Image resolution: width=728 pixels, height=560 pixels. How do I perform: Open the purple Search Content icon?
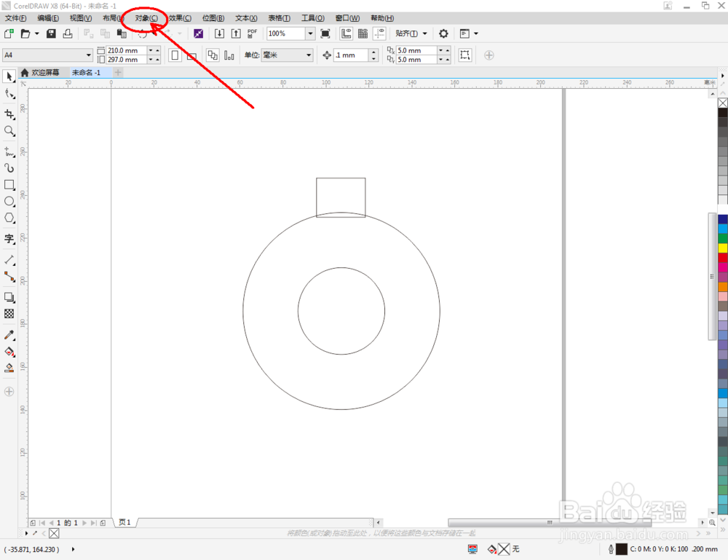198,33
